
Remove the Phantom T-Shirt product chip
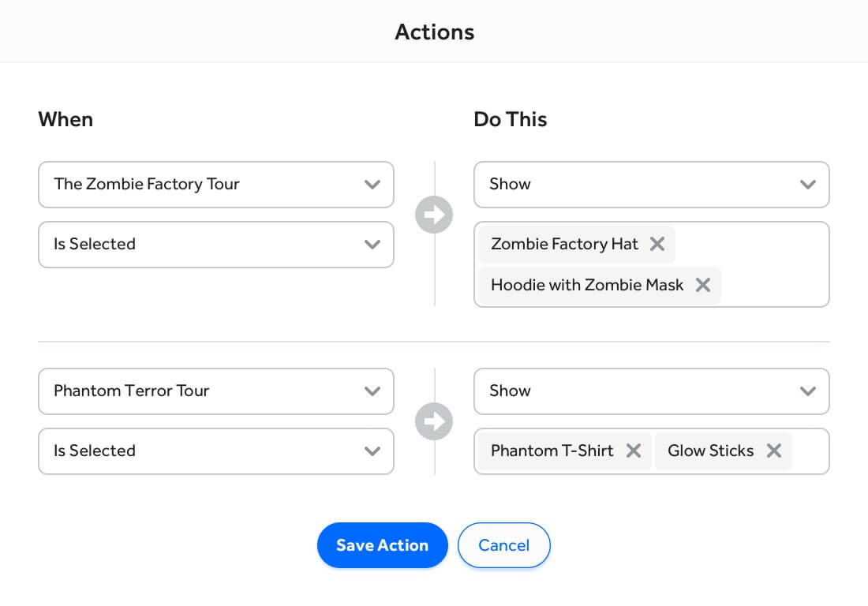click(x=633, y=451)
